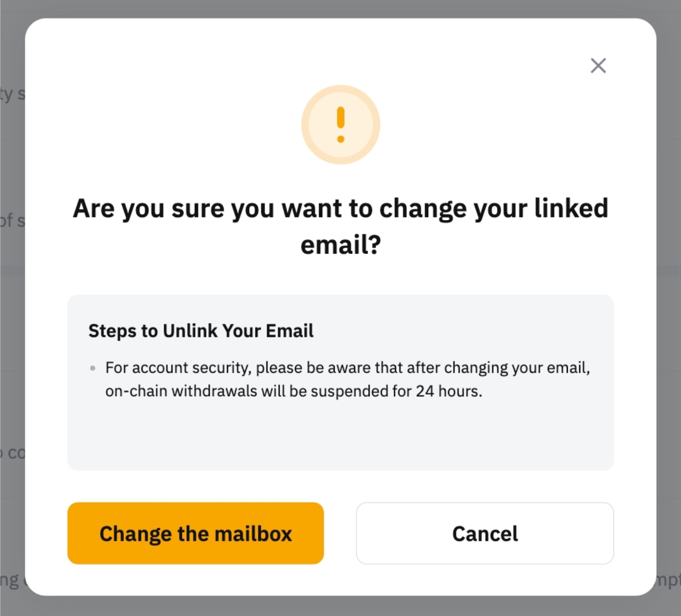Click the partially hidden "ty s" background text
Screen dimensions: 681x616
coord(12,93)
